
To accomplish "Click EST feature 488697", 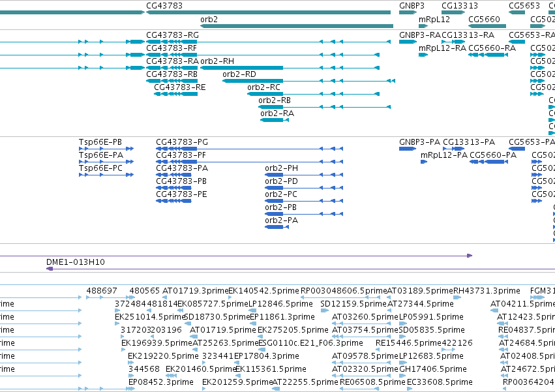I will [x=102, y=291].
